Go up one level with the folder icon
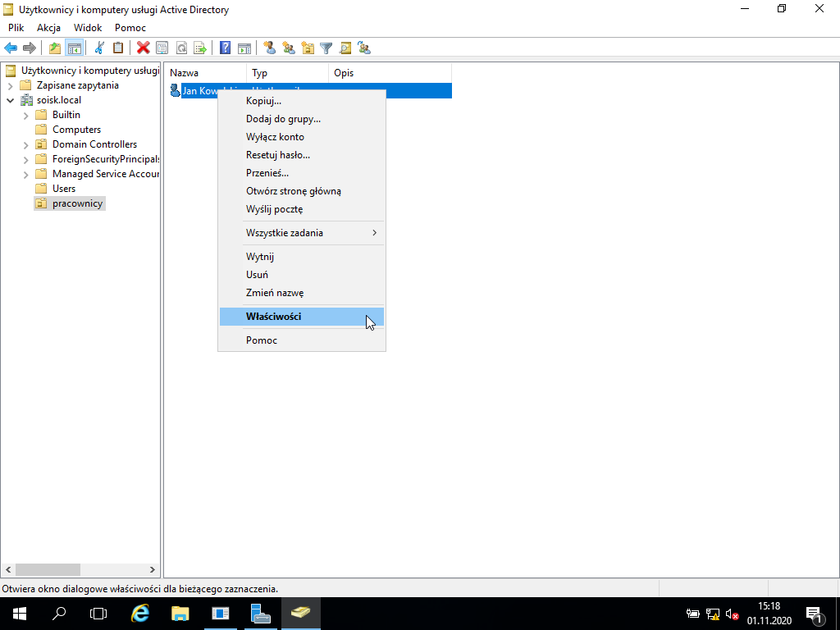The height and width of the screenshot is (630, 840). [55, 48]
